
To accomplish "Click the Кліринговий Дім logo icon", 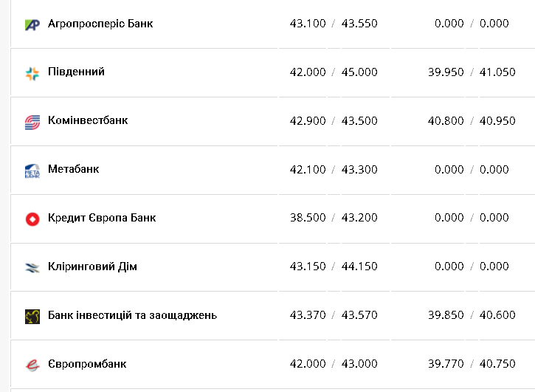I will (32, 267).
